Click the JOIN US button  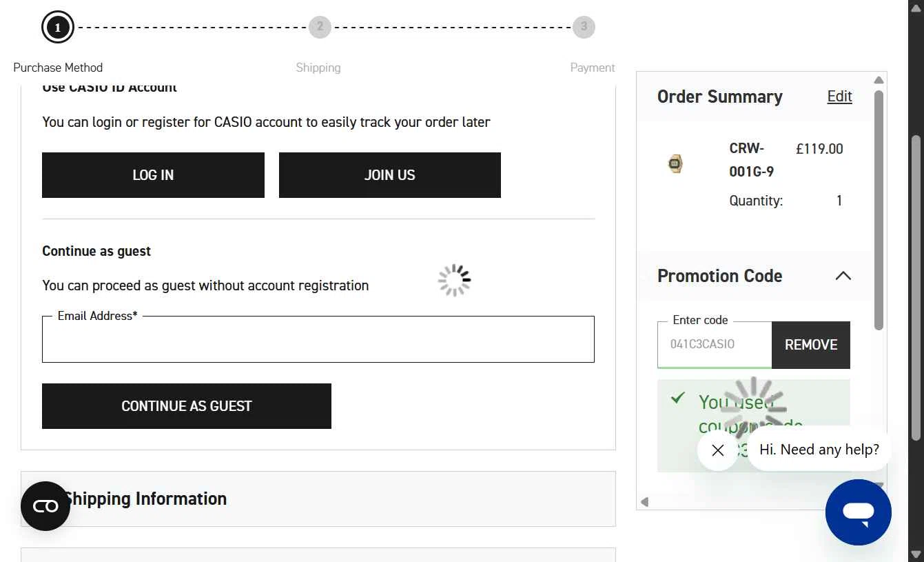[x=390, y=175]
